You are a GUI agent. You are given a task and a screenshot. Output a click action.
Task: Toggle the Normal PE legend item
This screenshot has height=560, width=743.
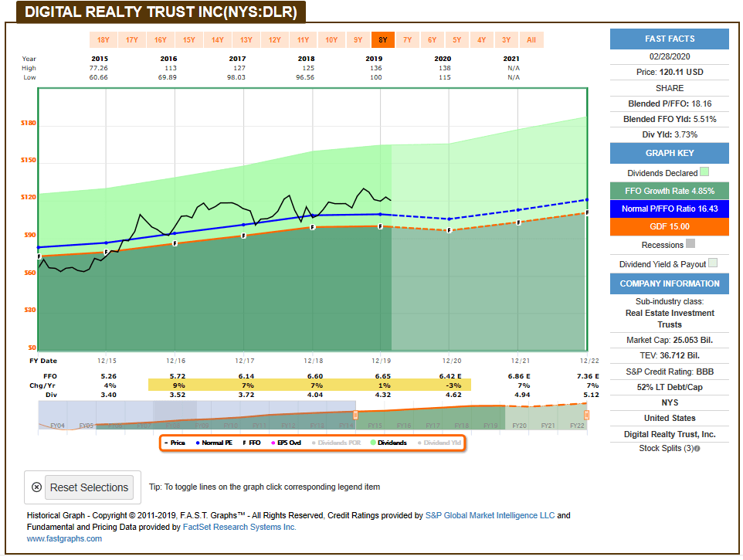(x=214, y=443)
